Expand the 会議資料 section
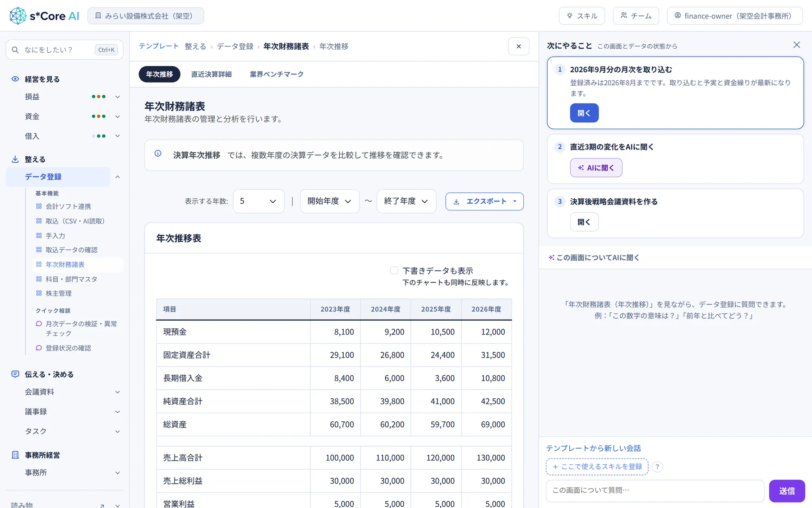The height and width of the screenshot is (508, 812). (117, 392)
